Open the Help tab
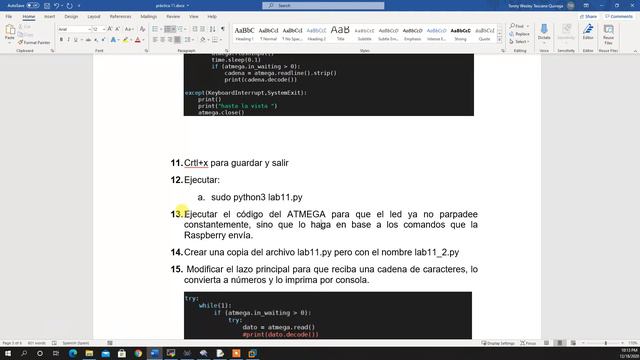640x360 pixels. [x=212, y=17]
